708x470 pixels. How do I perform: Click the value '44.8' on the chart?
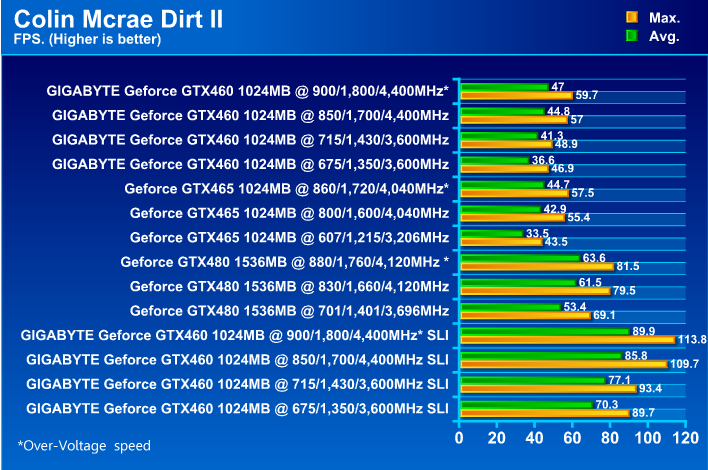coord(558,111)
